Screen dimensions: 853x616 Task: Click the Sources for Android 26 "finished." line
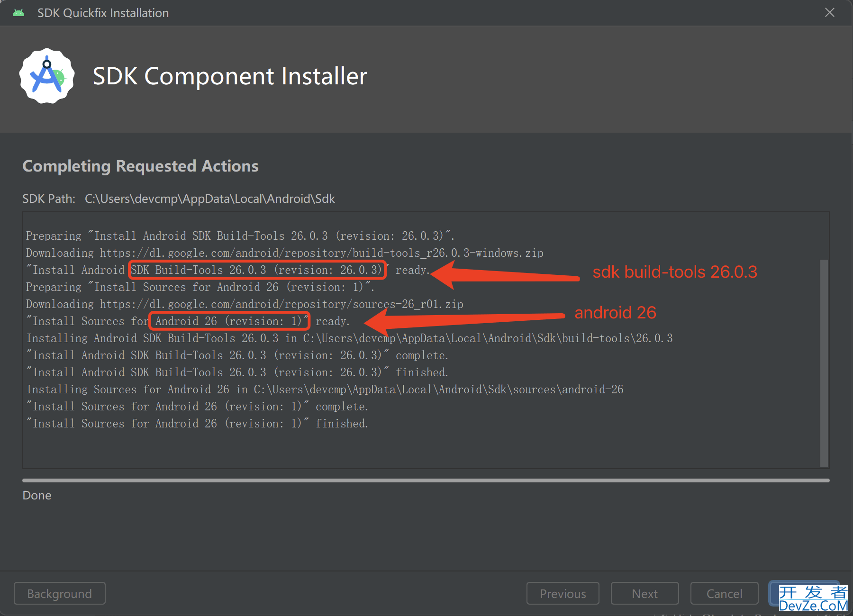pyautogui.click(x=197, y=424)
